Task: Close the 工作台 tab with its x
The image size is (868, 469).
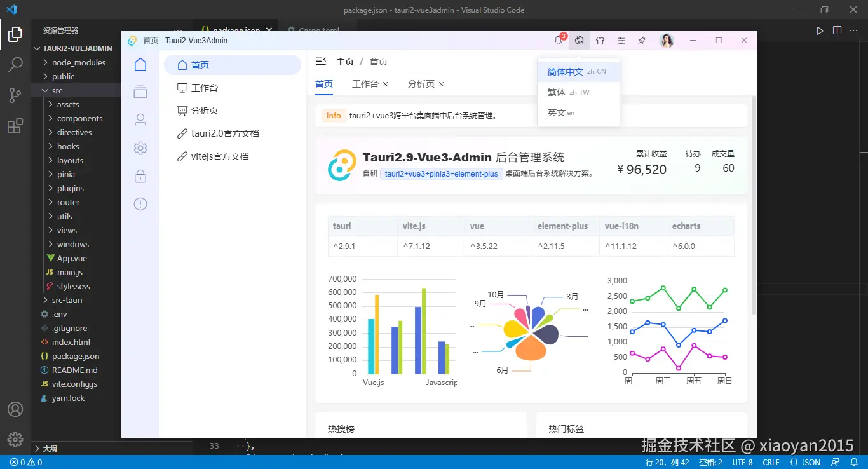Action: [x=386, y=83]
